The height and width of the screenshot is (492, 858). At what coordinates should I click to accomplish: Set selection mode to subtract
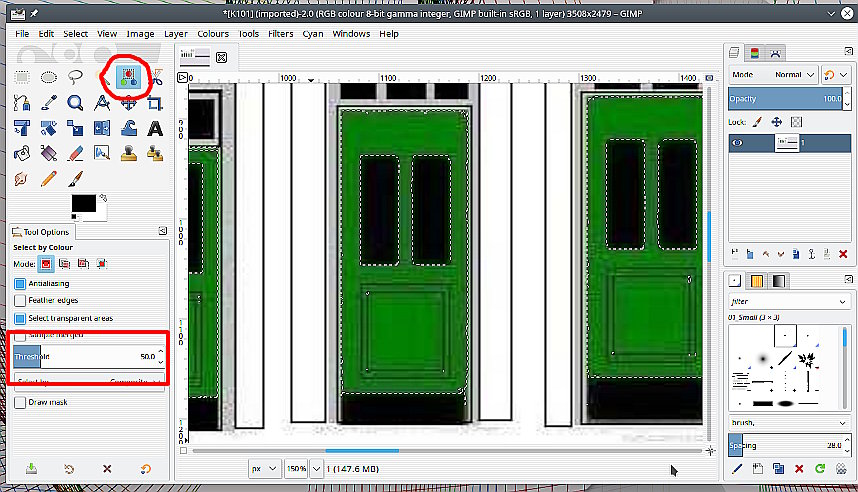83,264
